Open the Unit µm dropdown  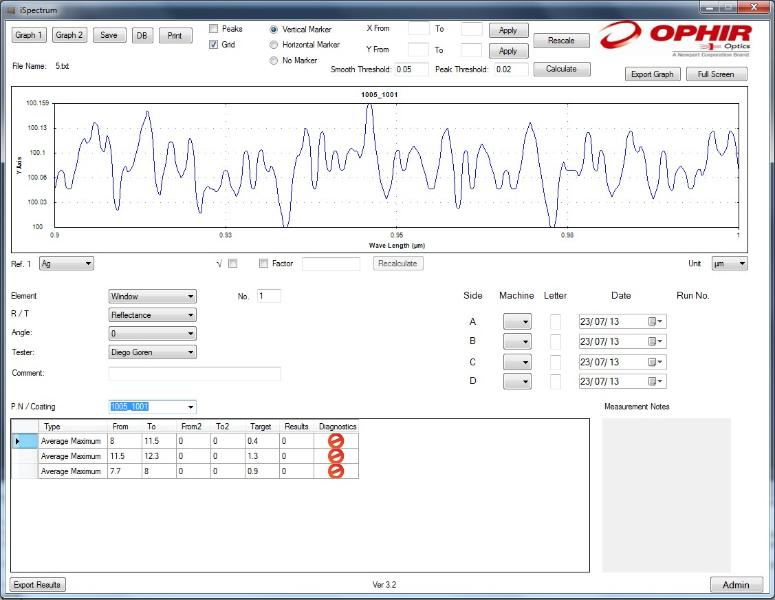click(729, 264)
